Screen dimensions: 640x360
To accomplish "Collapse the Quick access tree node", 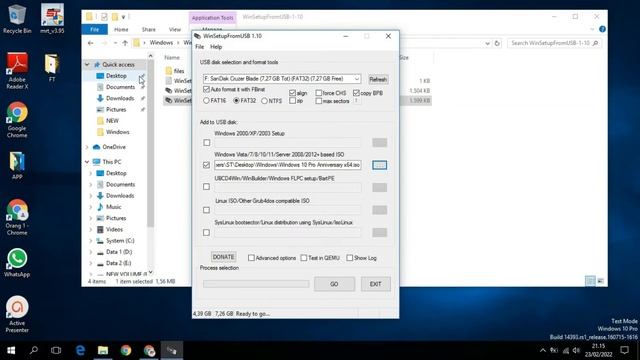I will (x=87, y=64).
